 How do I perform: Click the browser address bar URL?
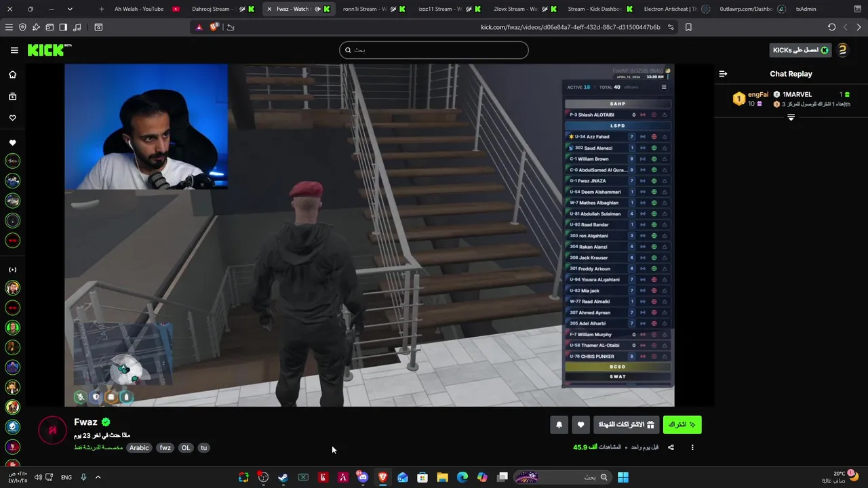pyautogui.click(x=570, y=27)
